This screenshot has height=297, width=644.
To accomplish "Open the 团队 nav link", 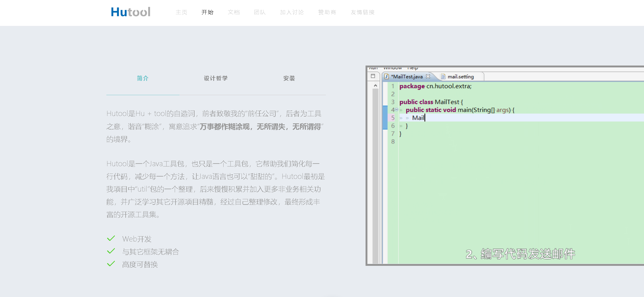I will point(260,12).
